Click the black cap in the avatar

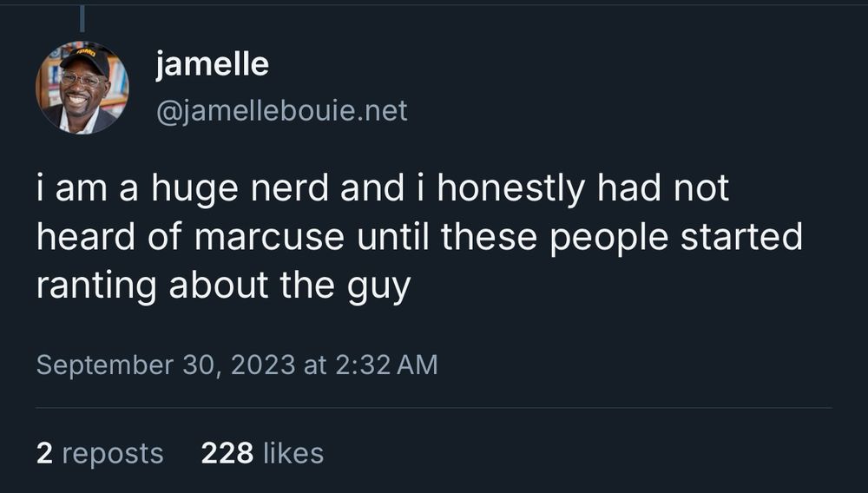pos(85,60)
